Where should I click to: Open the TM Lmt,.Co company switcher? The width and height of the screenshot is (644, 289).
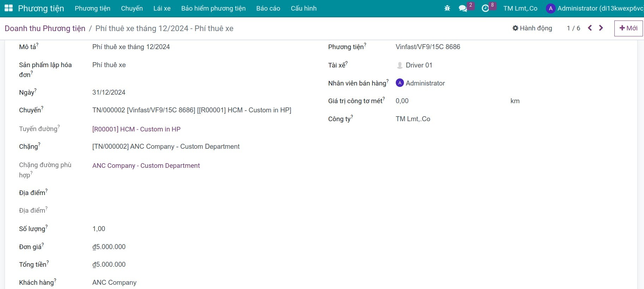(520, 8)
